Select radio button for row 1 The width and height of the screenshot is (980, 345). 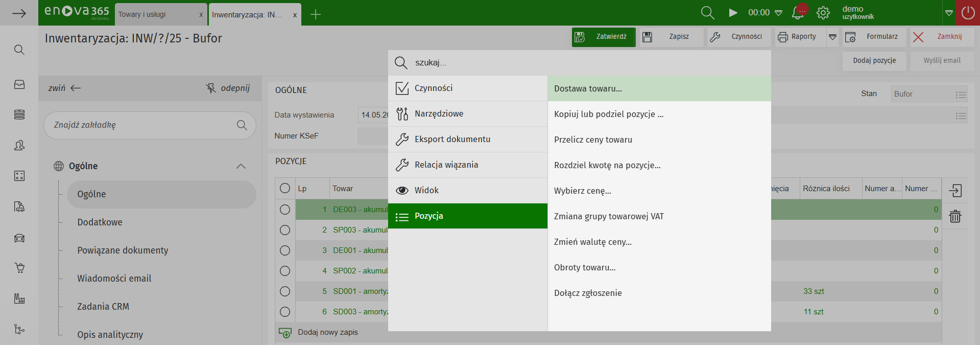[285, 210]
